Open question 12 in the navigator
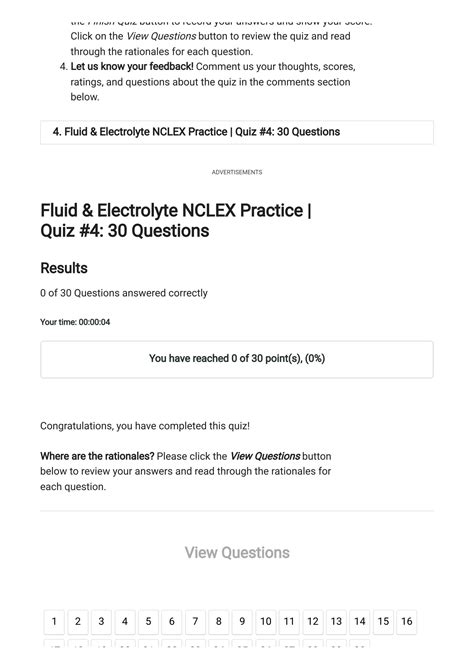The height and width of the screenshot is (669, 474). tap(313, 621)
